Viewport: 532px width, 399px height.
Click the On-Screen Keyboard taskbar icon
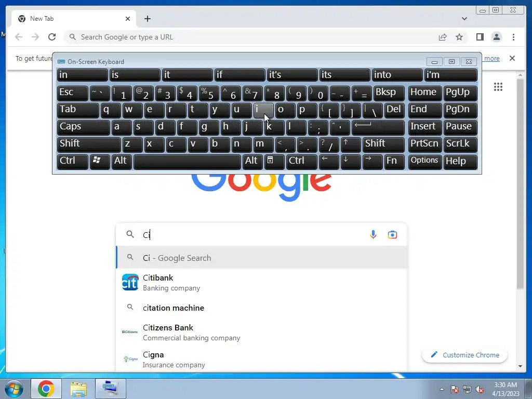tap(111, 389)
